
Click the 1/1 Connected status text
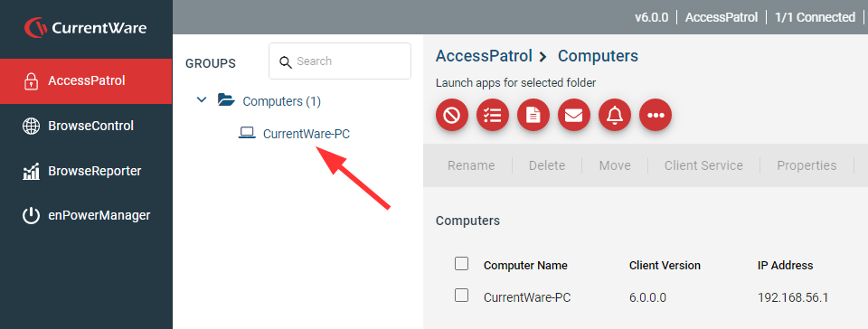[815, 17]
